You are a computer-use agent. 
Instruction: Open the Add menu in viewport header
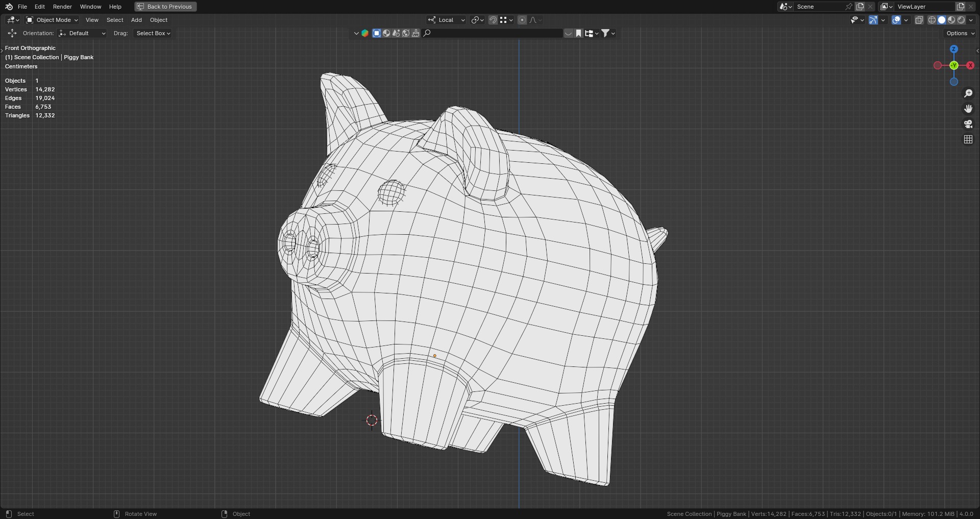tap(136, 20)
